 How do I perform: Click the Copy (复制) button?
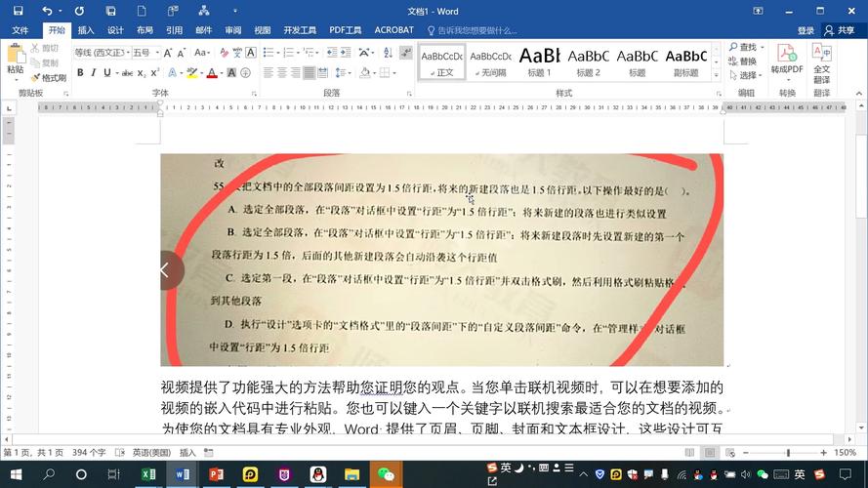pos(44,63)
